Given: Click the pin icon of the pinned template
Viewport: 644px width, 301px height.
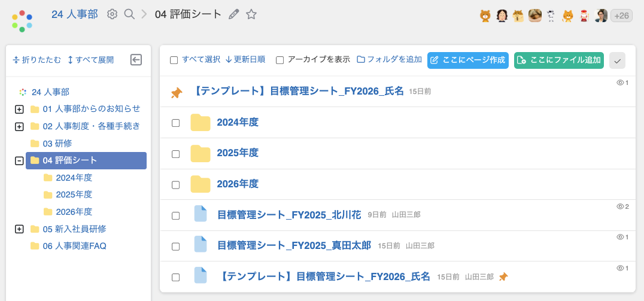Looking at the screenshot, I should click(176, 93).
